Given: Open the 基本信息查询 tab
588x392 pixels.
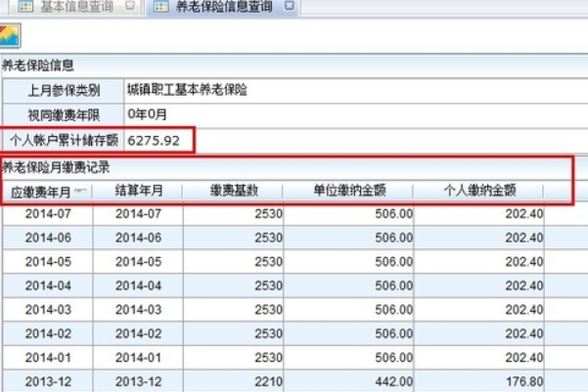Looking at the screenshot, I should (76, 7).
